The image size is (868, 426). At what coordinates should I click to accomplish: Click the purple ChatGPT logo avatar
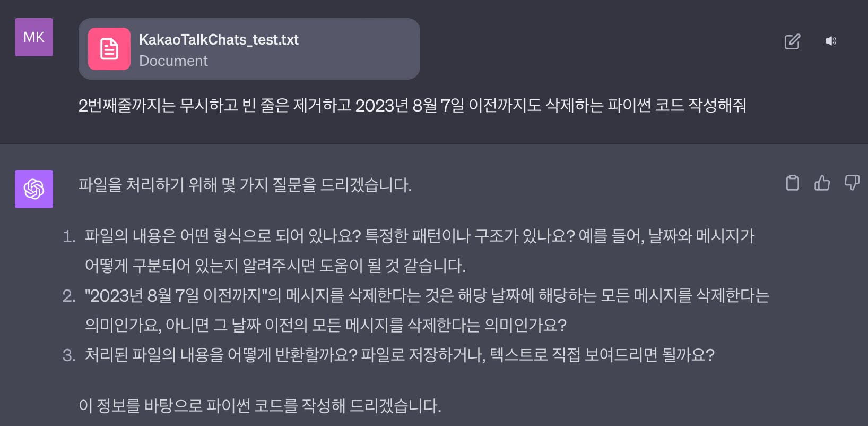coord(34,189)
